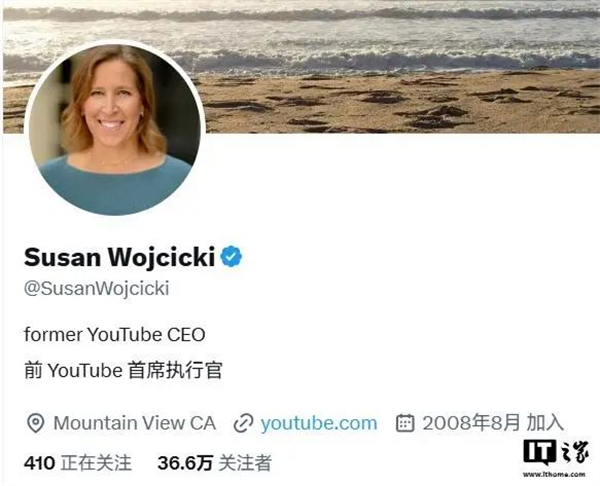Click the 关注者 followers label
Image resolution: width=600 pixels, height=486 pixels.
(245, 463)
